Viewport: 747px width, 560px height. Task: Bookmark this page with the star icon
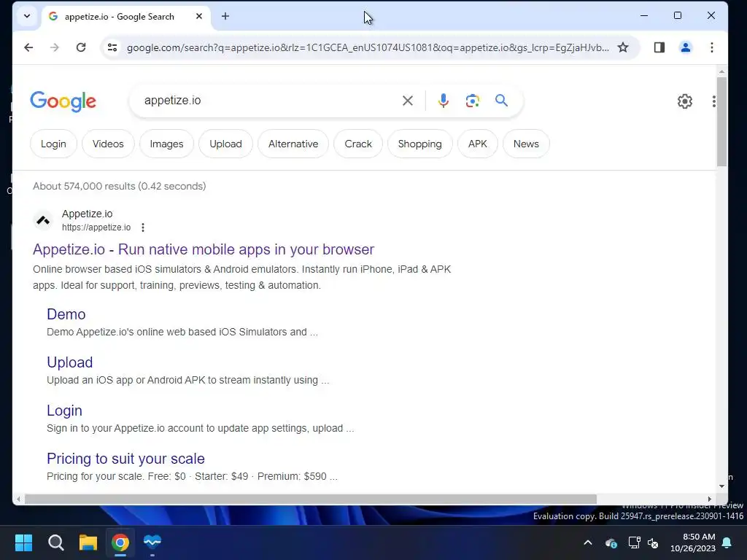coord(623,47)
